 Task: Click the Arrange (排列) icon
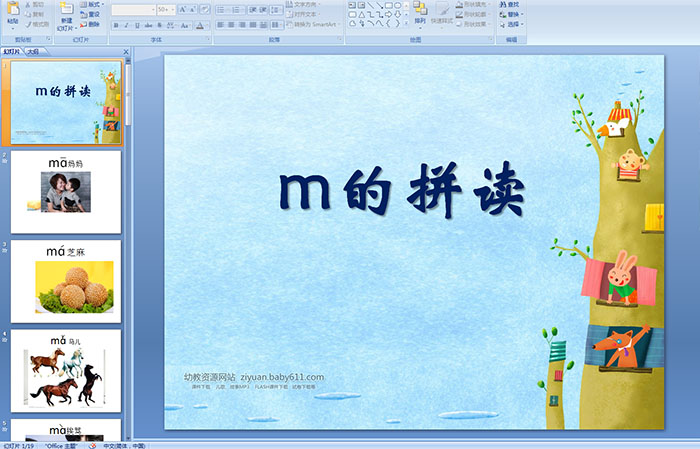click(x=420, y=12)
